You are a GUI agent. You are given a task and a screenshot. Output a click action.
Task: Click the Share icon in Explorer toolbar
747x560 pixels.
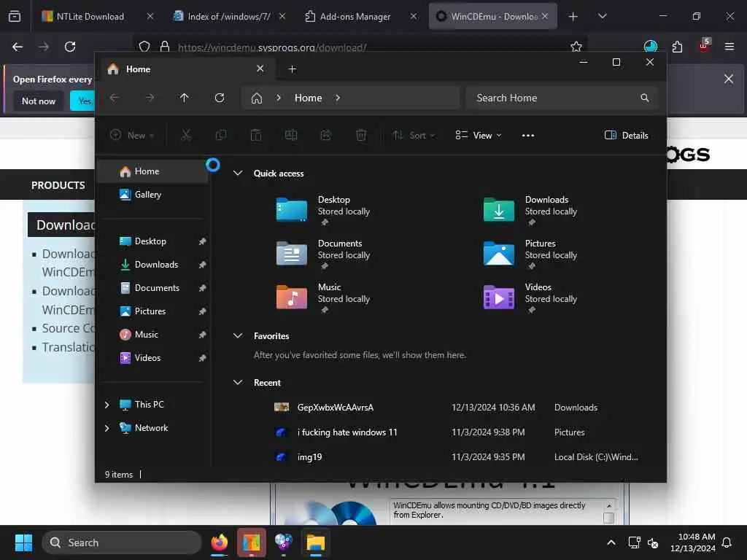click(x=326, y=135)
